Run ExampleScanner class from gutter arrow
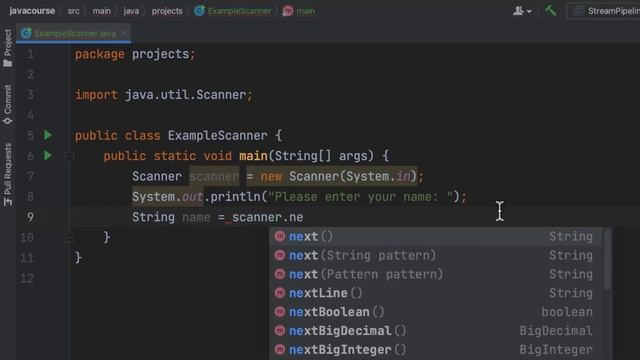Viewport: 640px width, 360px height. point(48,135)
